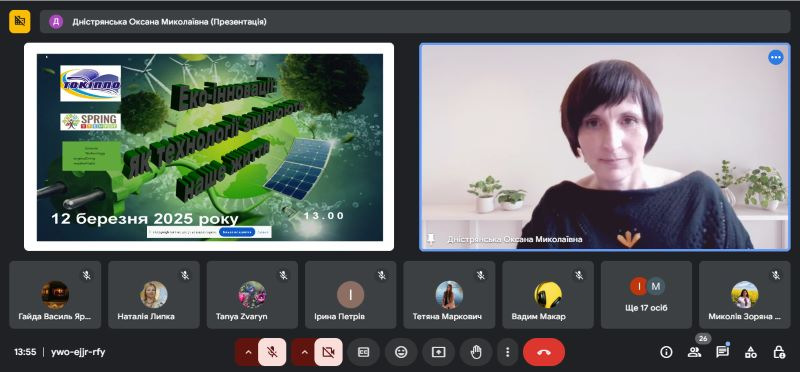Toggle the camera off button
This screenshot has width=800, height=372.
pos(328,352)
